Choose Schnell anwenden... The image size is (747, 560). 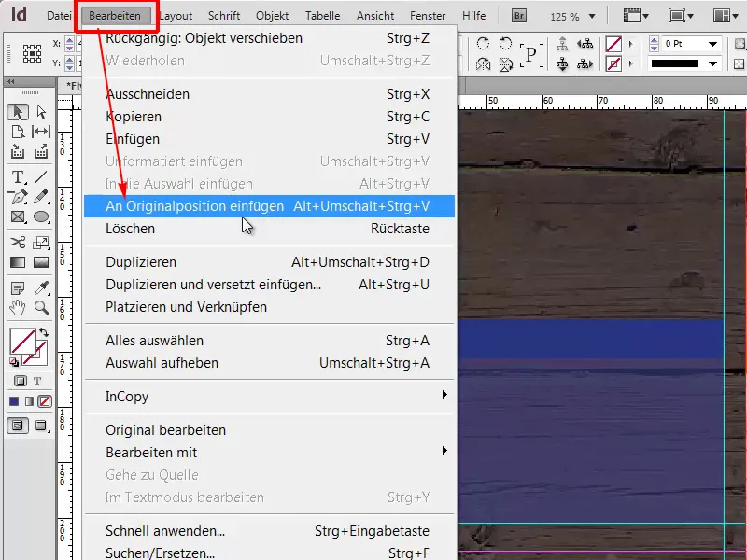click(x=269, y=531)
